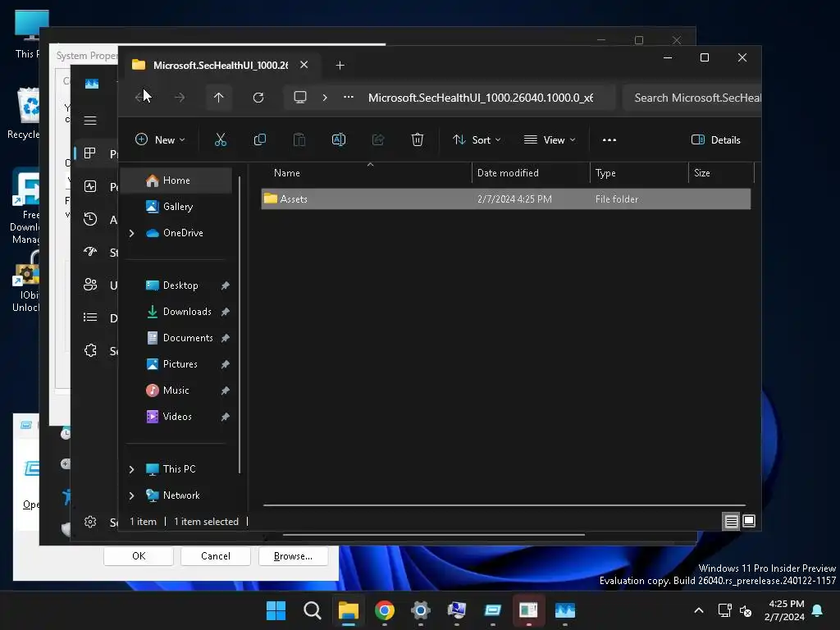Image resolution: width=840 pixels, height=630 pixels.
Task: Navigate back with the Back arrow
Action: 139,98
